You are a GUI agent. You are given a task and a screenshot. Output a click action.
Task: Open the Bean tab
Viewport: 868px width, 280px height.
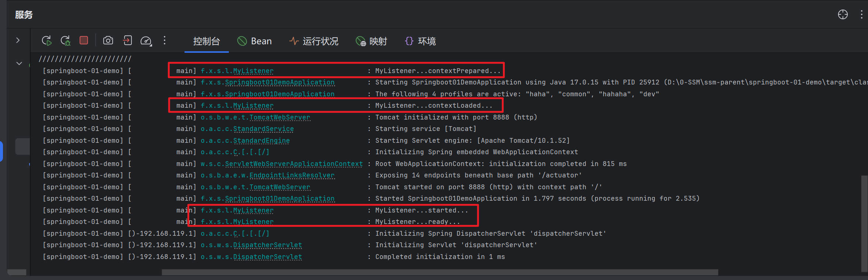point(255,41)
